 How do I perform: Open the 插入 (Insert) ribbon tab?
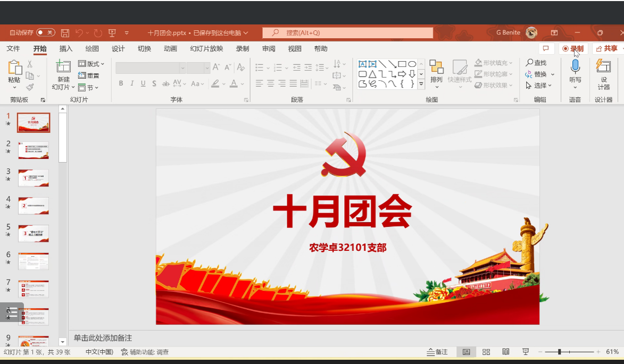pos(66,49)
